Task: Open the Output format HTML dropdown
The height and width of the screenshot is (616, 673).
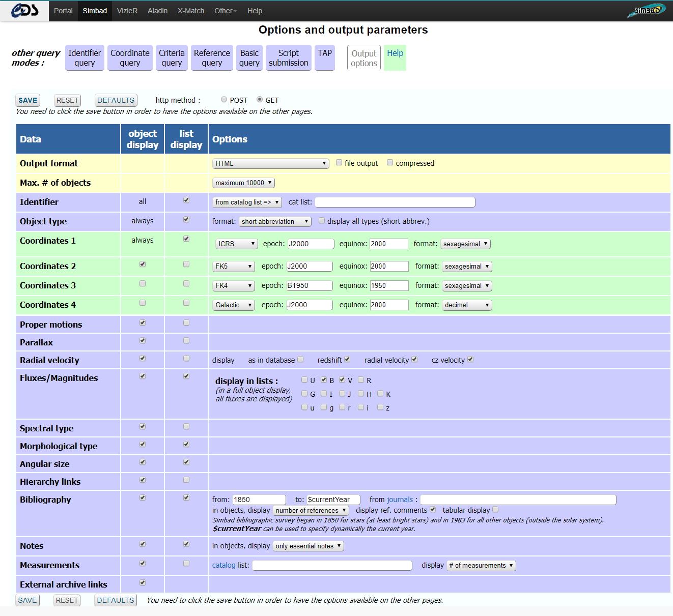Action: coord(271,163)
